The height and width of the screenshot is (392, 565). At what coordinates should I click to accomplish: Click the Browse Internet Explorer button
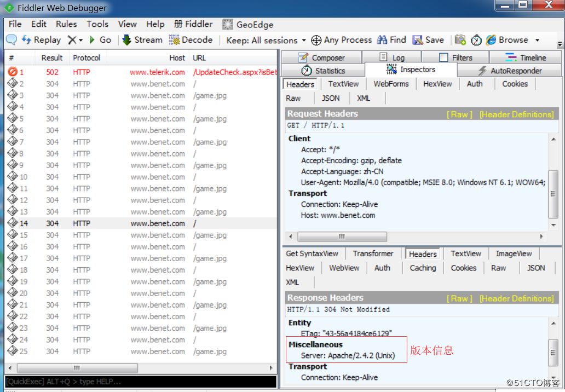click(507, 39)
